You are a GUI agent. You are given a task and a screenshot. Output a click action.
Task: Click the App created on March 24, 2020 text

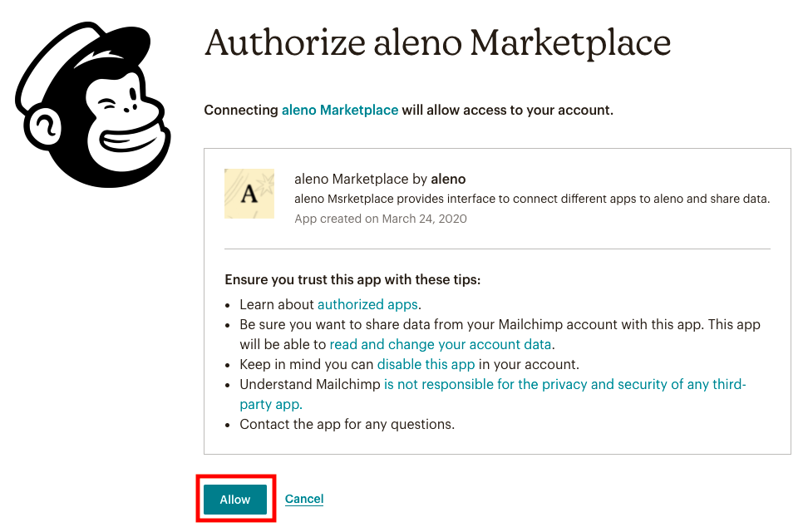click(x=381, y=219)
